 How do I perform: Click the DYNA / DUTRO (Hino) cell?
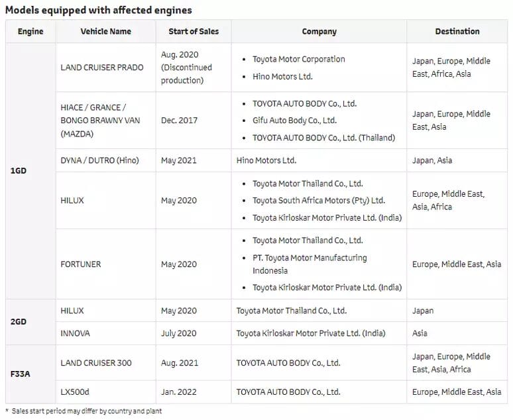click(x=99, y=160)
